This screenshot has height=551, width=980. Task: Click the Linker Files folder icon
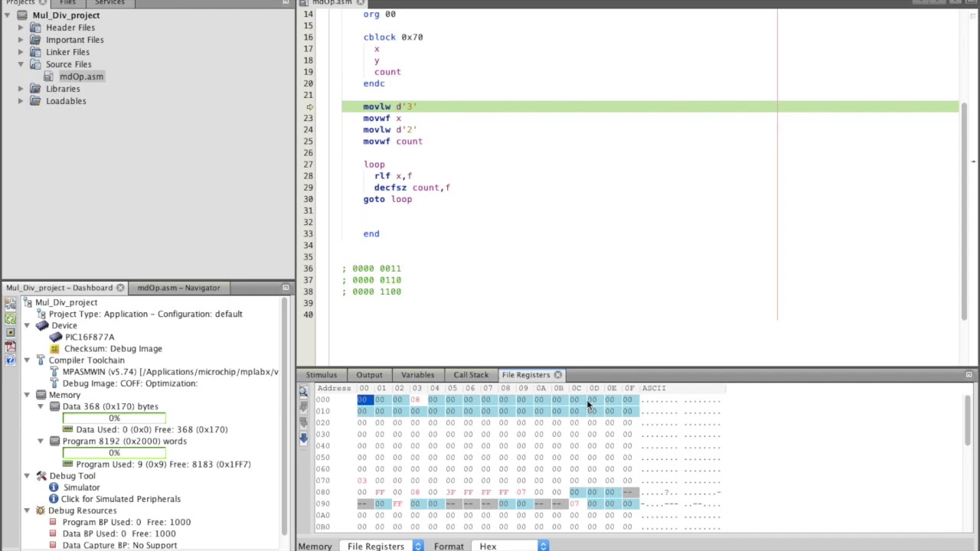tap(35, 52)
